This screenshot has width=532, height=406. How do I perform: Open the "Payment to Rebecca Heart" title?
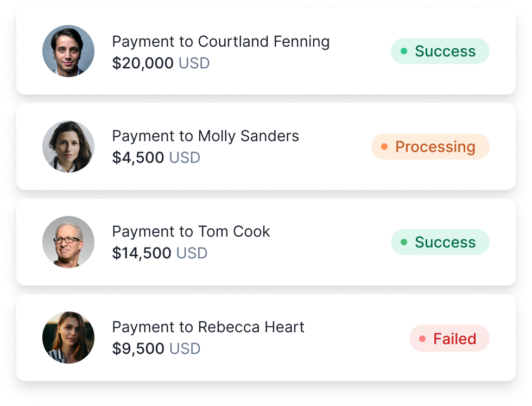[208, 327]
